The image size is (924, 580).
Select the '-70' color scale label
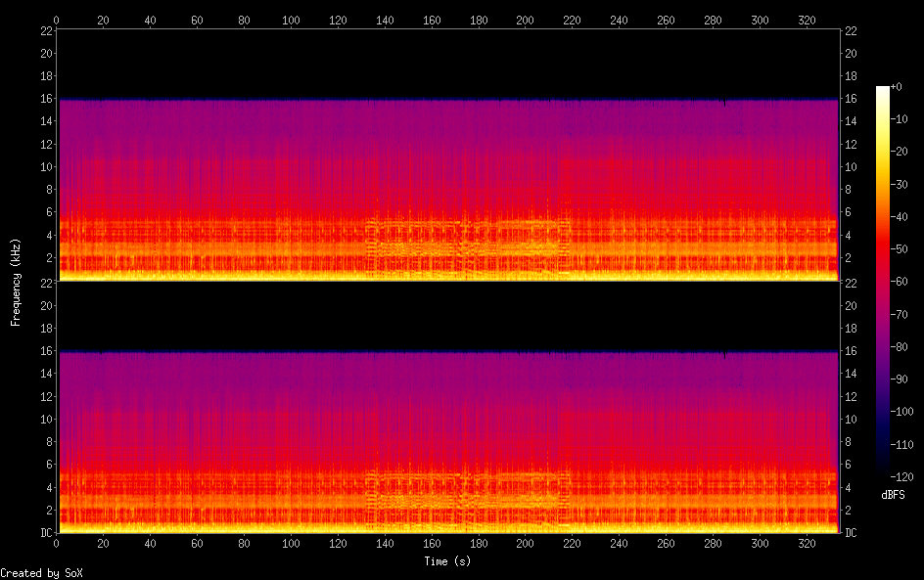pyautogui.click(x=900, y=314)
